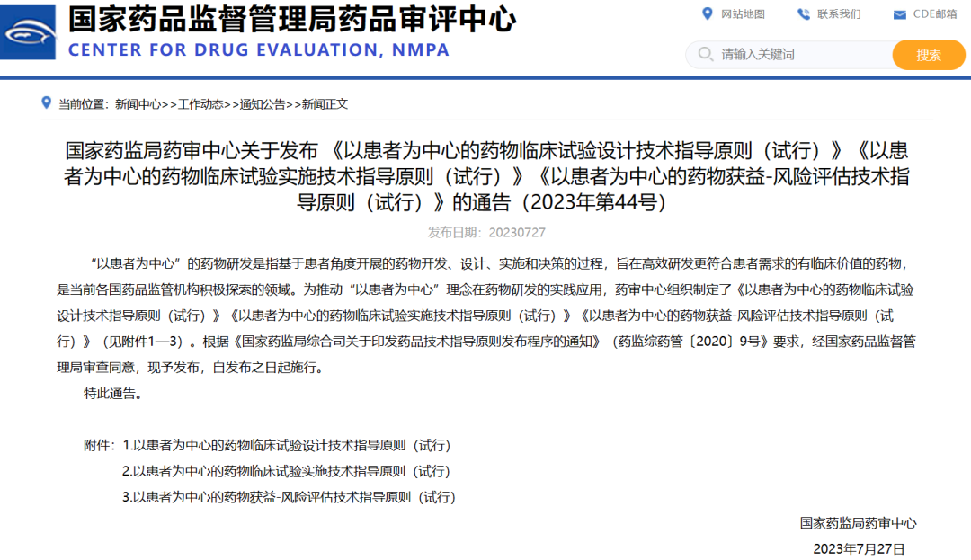Screen dimensions: 971x560
Task: Click the CDE blue fish logo
Action: pos(28,32)
